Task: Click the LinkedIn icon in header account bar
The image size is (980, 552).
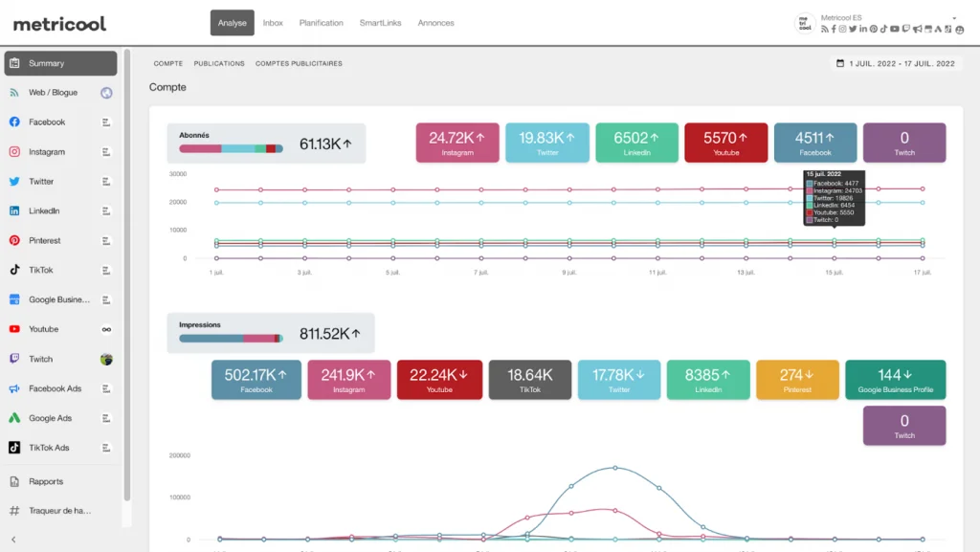Action: coord(863,30)
